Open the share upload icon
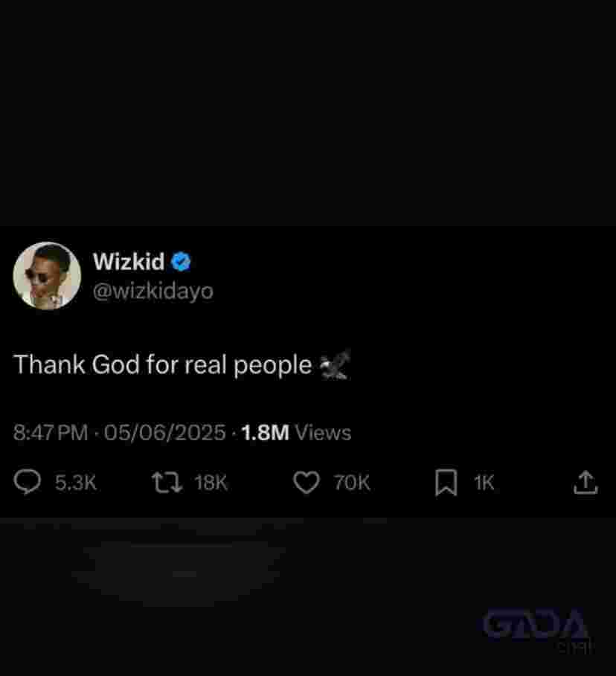The width and height of the screenshot is (616, 676). click(585, 482)
